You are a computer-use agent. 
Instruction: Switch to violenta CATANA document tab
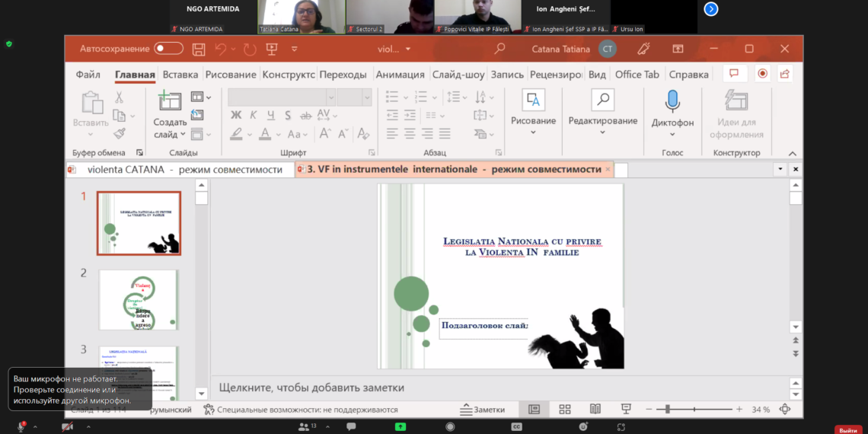pos(180,169)
